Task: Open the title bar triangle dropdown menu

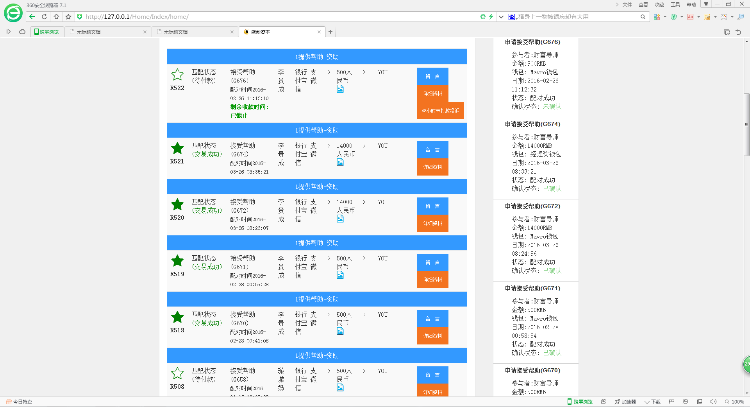Action: [x=706, y=4]
